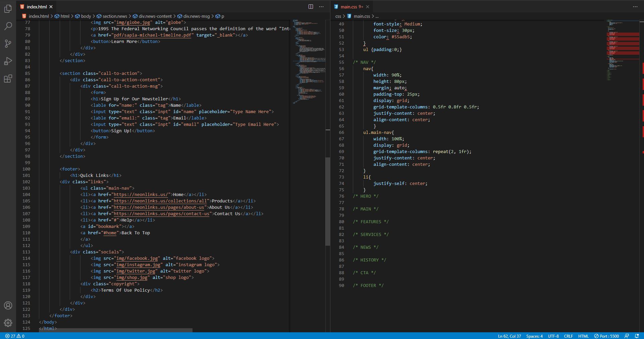This screenshot has height=339, width=644.
Task: Toggle Live Share from the status bar
Action: pos(627,336)
